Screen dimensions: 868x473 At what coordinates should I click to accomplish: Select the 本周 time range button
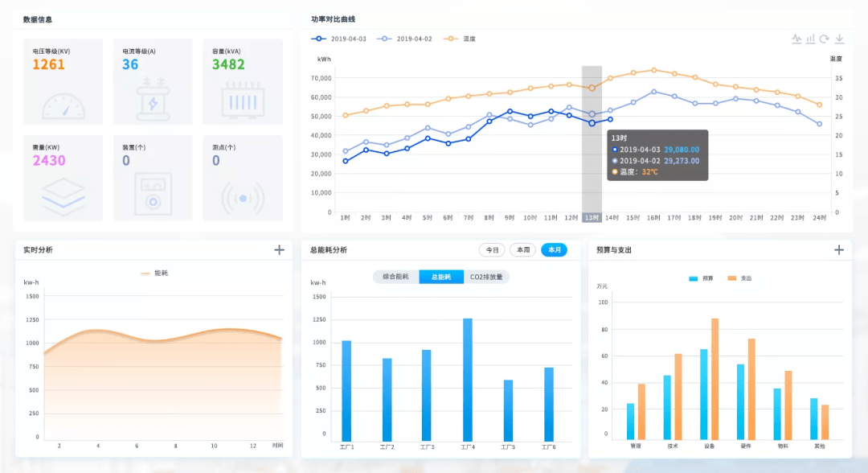point(523,250)
